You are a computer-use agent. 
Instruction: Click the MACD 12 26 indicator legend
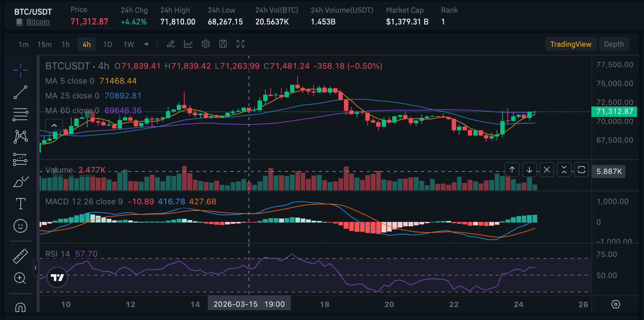pyautogui.click(x=131, y=201)
